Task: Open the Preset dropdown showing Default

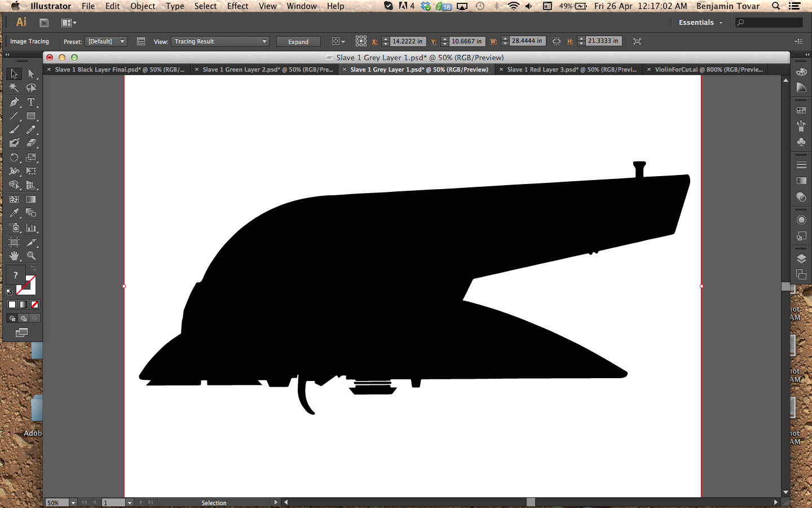Action: [x=106, y=41]
